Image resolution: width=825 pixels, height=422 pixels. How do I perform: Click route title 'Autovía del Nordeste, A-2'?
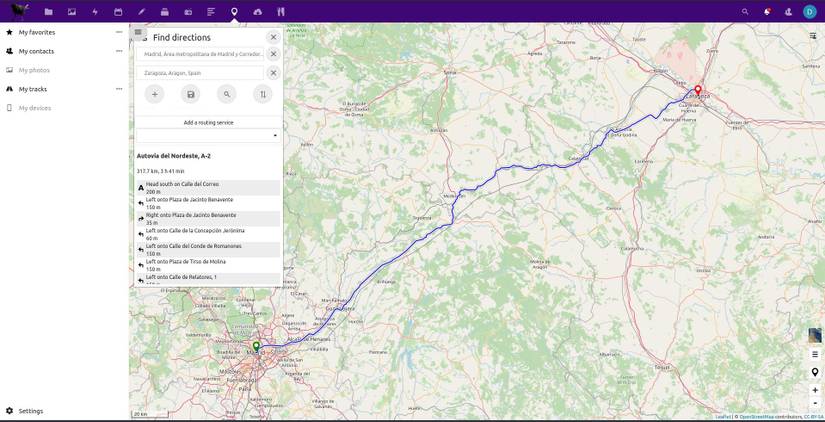pyautogui.click(x=174, y=156)
